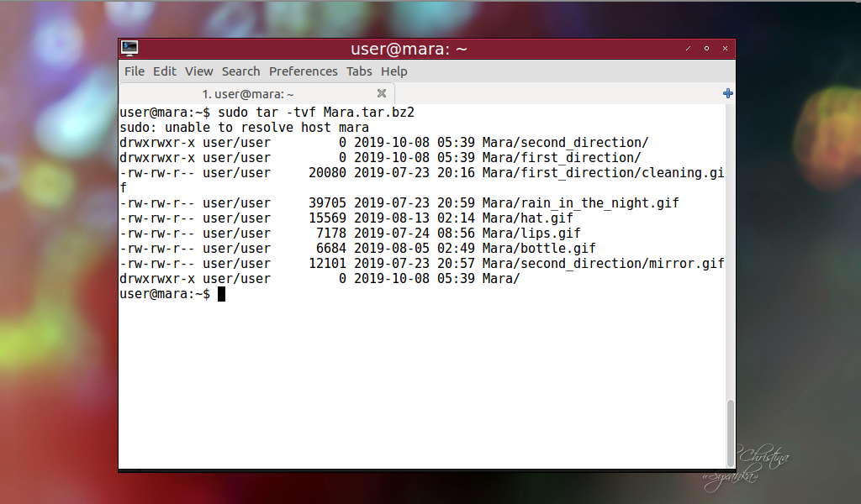This screenshot has height=504, width=861.
Task: Click 'Mara/first_direction/' directory entry
Action: [x=562, y=158]
